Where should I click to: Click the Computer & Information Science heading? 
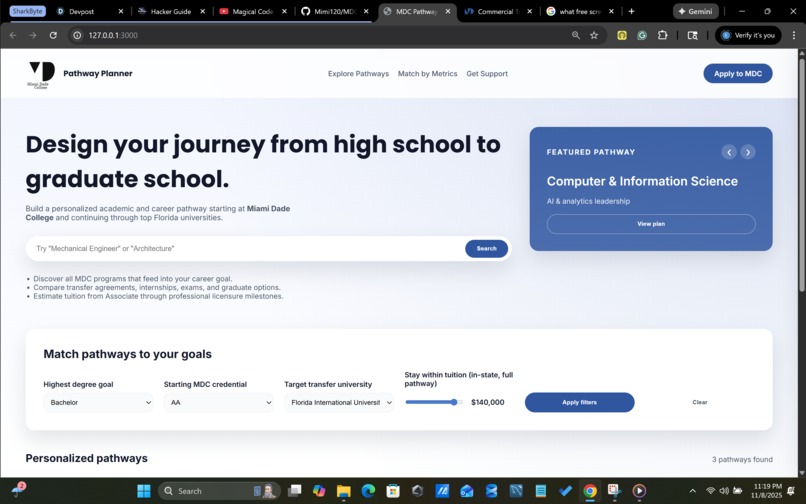(x=642, y=182)
